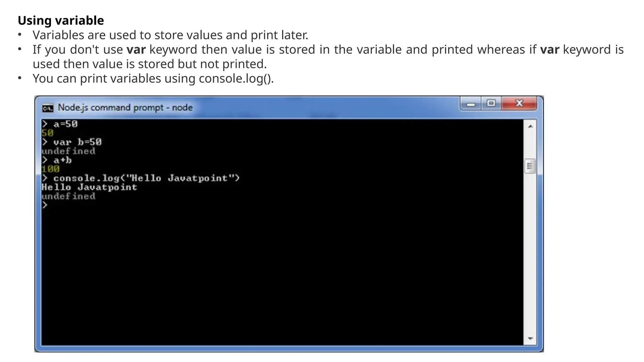
Task: Click the 'Hello Javatpoint' output line
Action: coord(89,187)
